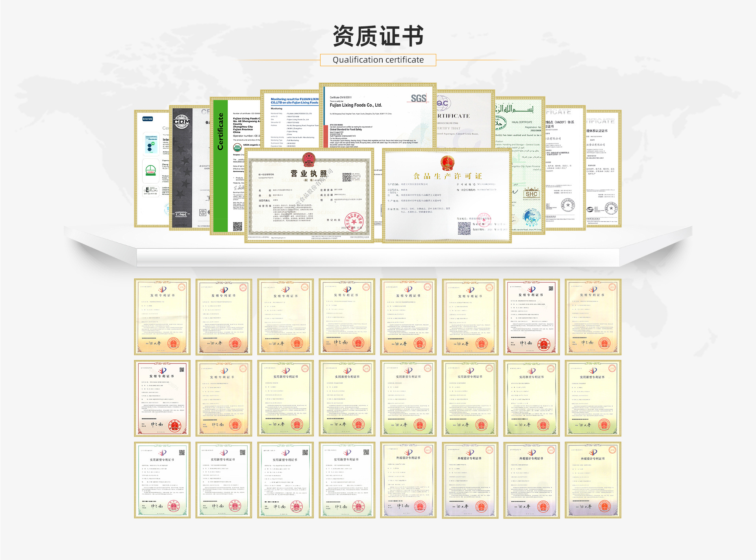The width and height of the screenshot is (756, 560).
Task: Open the IAC canned asparagus certificate
Action: click(465, 119)
